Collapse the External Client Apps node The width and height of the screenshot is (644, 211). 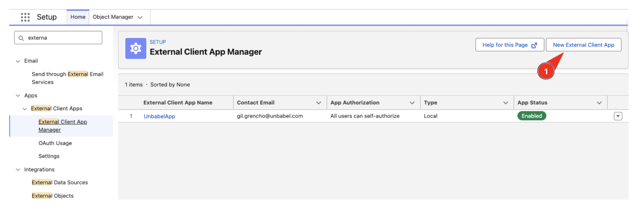coord(25,109)
